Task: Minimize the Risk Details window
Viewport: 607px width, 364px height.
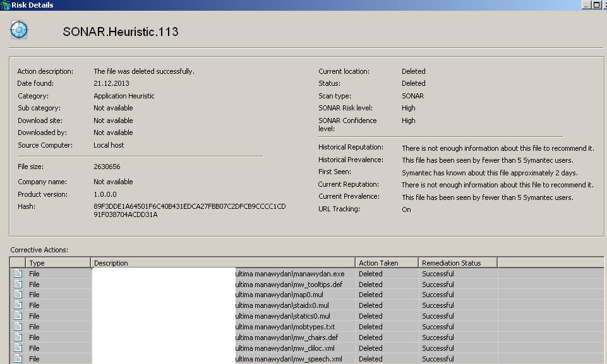Action: point(586,5)
